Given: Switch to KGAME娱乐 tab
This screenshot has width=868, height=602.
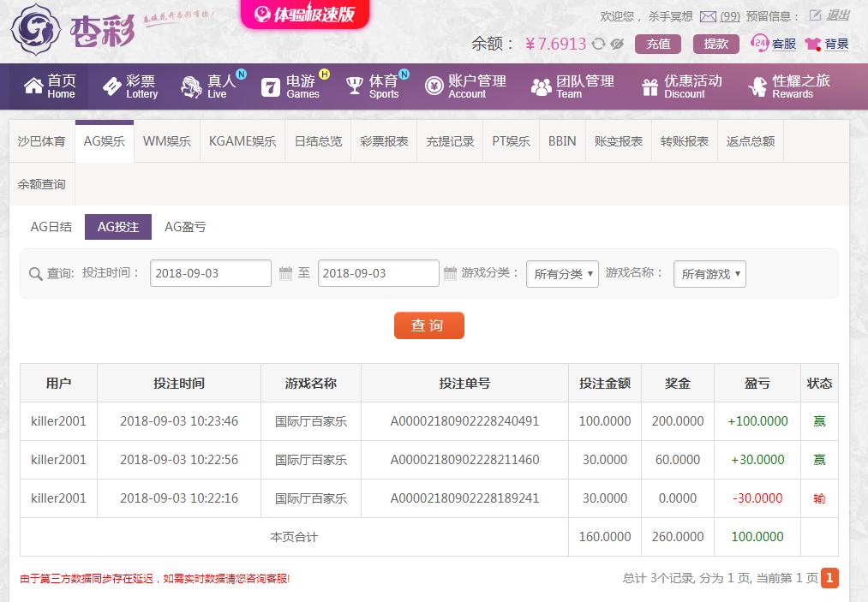Looking at the screenshot, I should pyautogui.click(x=242, y=141).
